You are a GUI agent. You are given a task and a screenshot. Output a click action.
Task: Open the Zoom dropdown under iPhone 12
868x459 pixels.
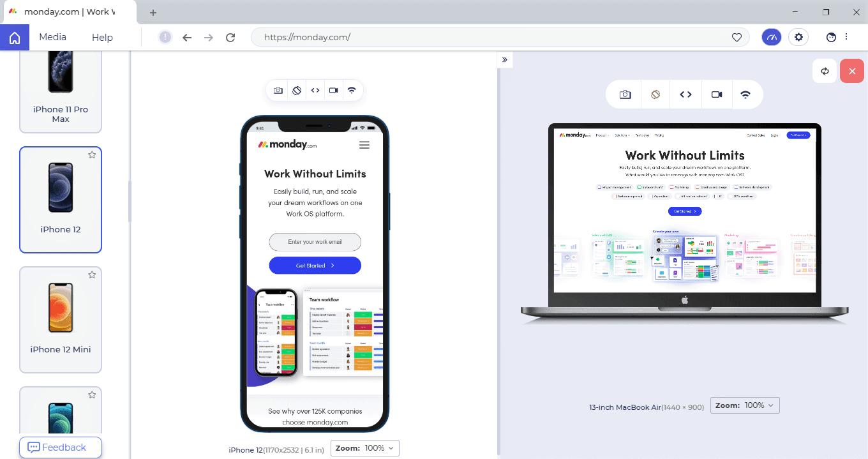coord(364,448)
